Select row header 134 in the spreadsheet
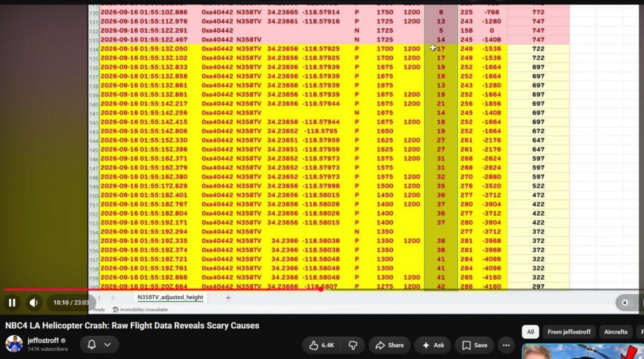The width and height of the screenshot is (644, 359). tap(94, 49)
